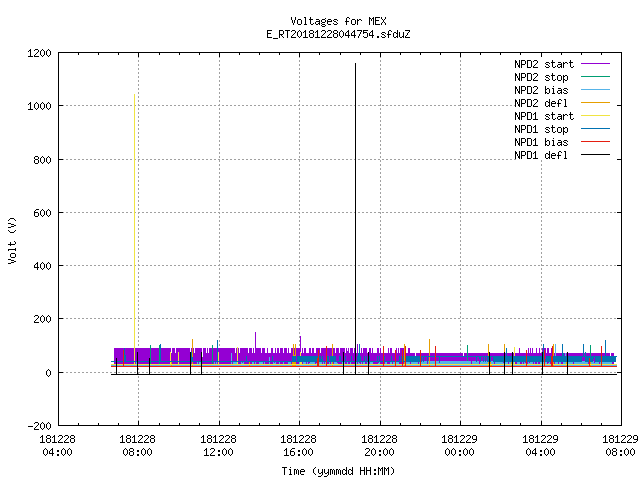The image size is (640, 480).
Task: Click the x-axis tick '181228 04:00'
Action: [58, 445]
